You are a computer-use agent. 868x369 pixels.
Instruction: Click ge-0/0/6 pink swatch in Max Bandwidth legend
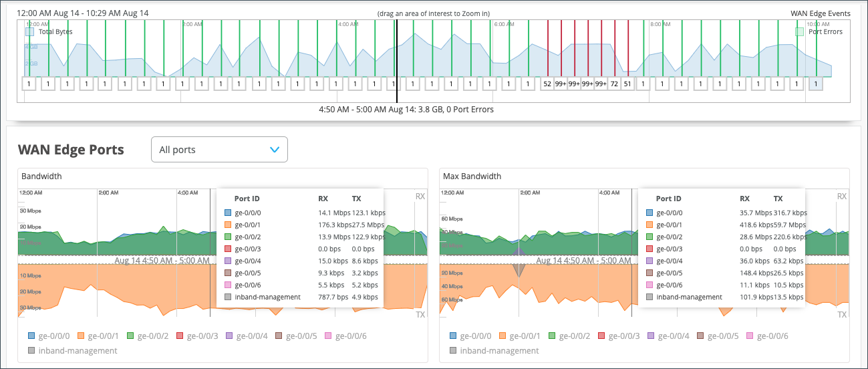750,336
